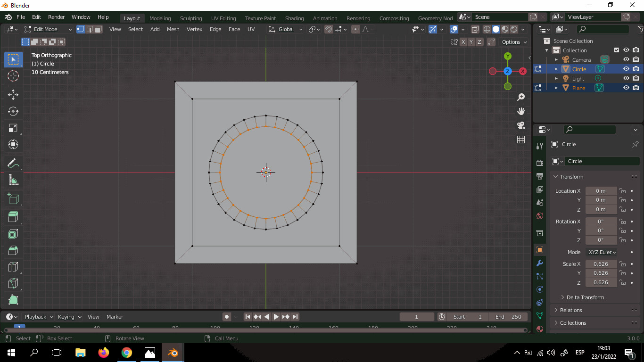Open the Edit Mode dropdown
Image resolution: width=644 pixels, height=362 pixels.
(x=48, y=29)
